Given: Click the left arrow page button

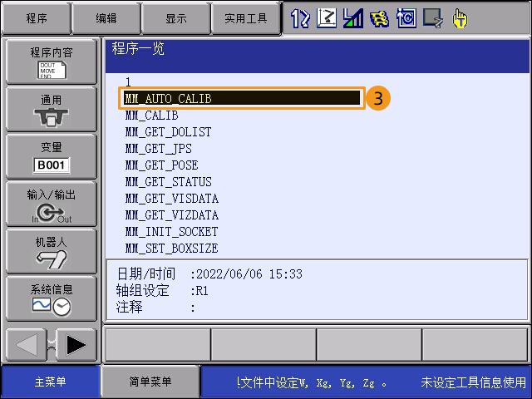Looking at the screenshot, I should (27, 345).
